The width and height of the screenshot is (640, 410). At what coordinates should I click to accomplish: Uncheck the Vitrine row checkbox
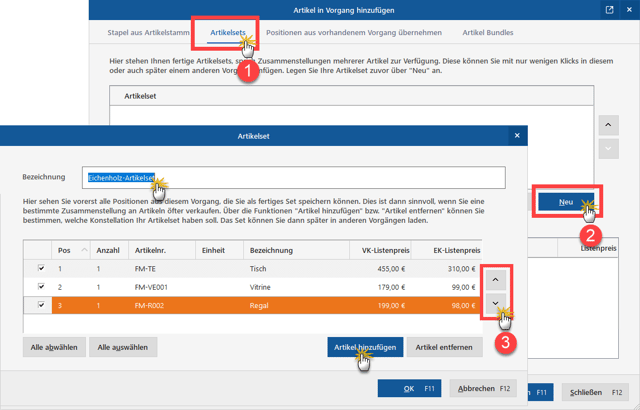tap(41, 287)
